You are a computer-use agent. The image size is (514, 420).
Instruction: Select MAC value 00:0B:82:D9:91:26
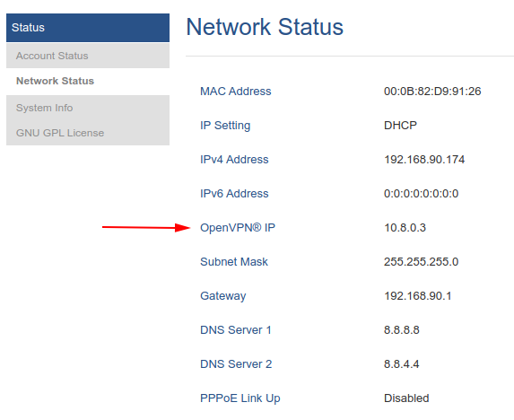click(432, 92)
